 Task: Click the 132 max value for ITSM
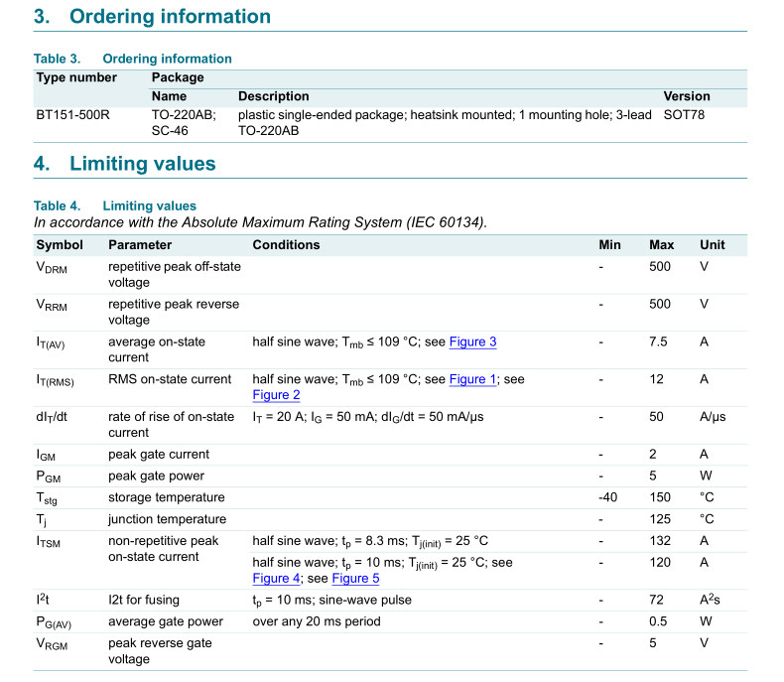coord(660,541)
